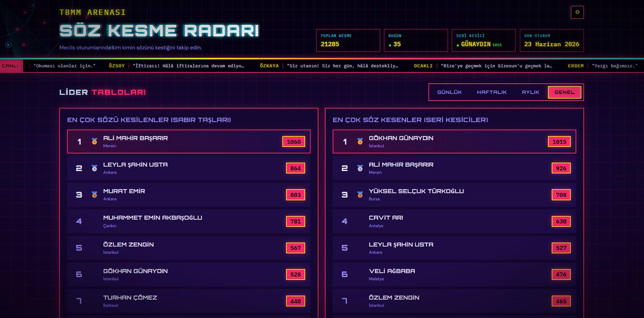Select Gökhan Günaydın row with score 1015
Screen dimensions: 644x318
(454, 141)
